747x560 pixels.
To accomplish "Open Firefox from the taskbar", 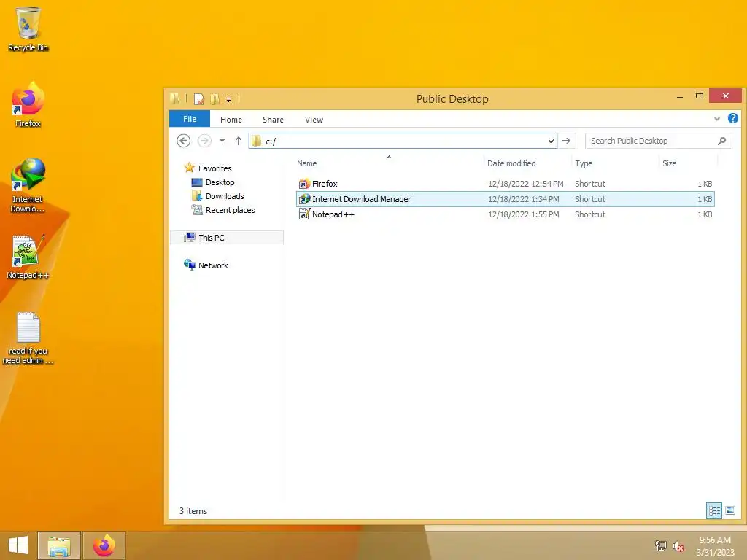I will pos(104,545).
